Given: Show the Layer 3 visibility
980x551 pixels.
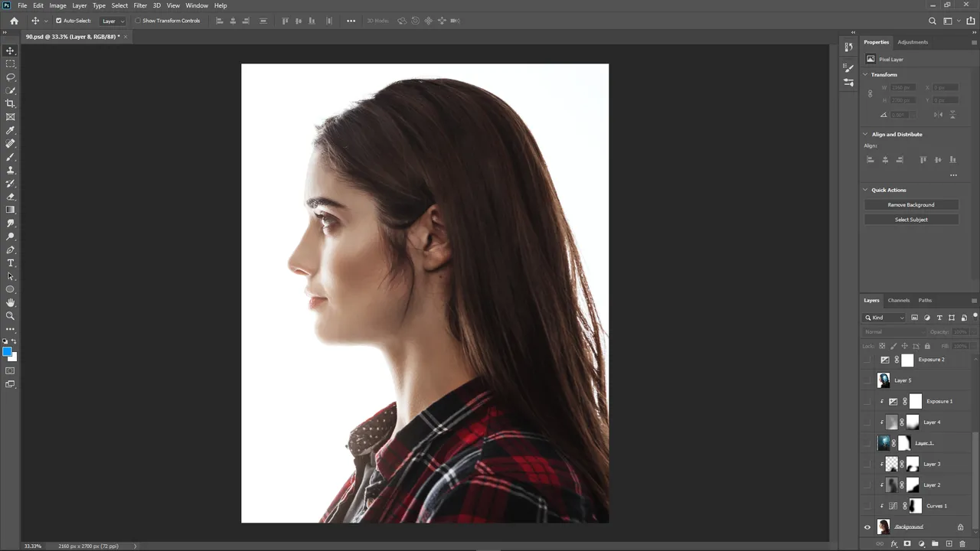Looking at the screenshot, I should tap(867, 464).
